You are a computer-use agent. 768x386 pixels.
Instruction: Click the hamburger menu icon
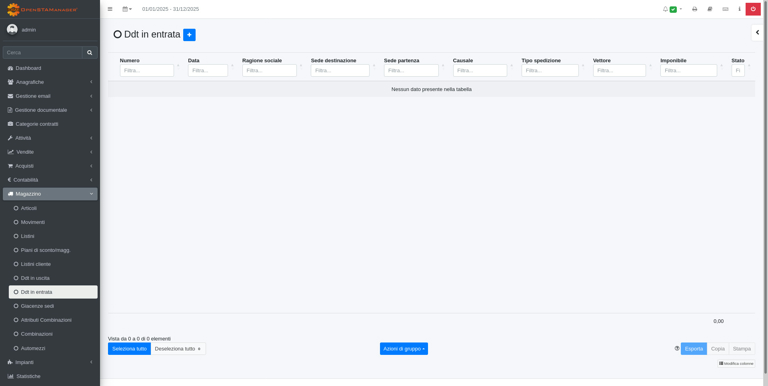point(110,9)
